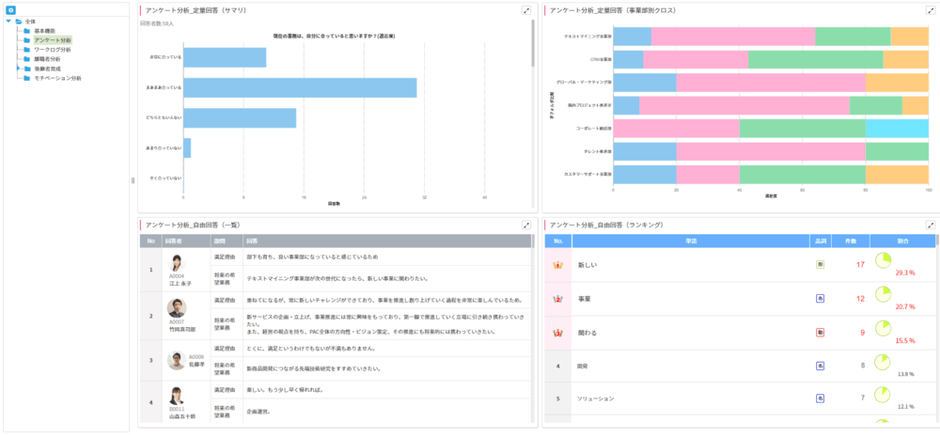940x435 pixels.
Task: Expand the アンケート分析_定量回答（サマリ） panel
Action: [x=527, y=10]
